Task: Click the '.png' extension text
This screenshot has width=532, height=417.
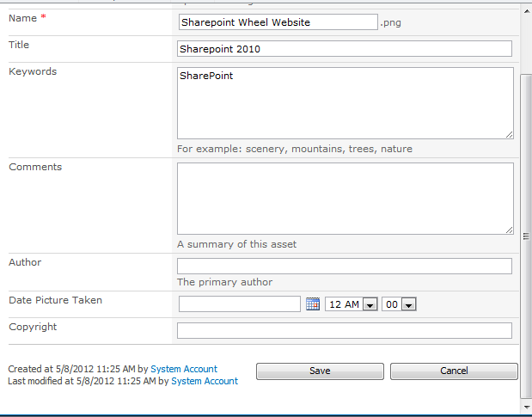Action: point(390,22)
